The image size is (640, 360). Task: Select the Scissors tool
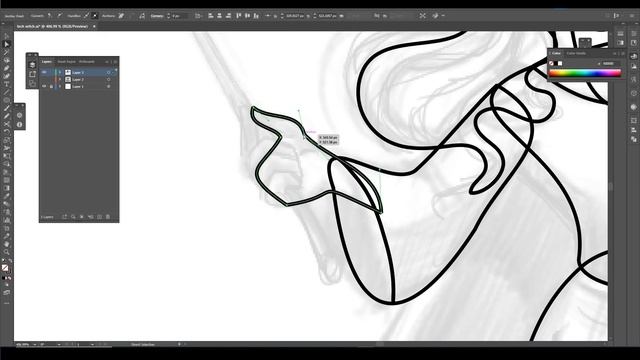(6, 124)
